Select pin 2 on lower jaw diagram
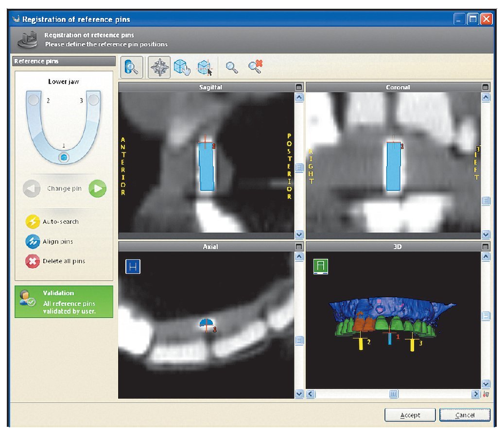 [34, 100]
